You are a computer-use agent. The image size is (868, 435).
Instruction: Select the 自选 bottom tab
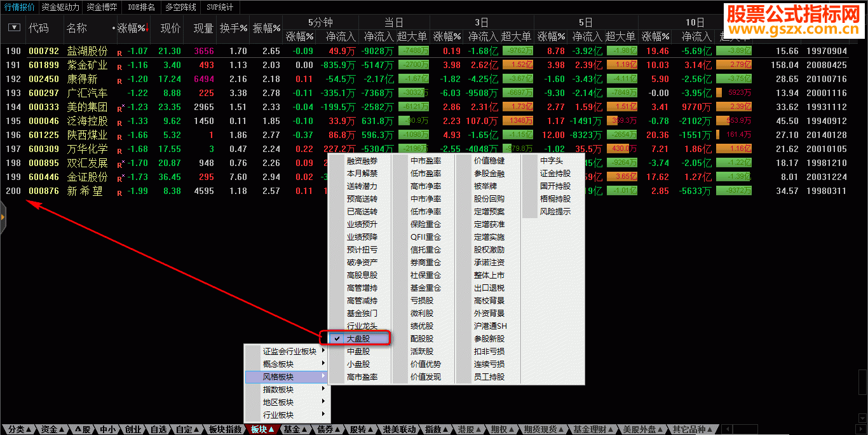158,429
